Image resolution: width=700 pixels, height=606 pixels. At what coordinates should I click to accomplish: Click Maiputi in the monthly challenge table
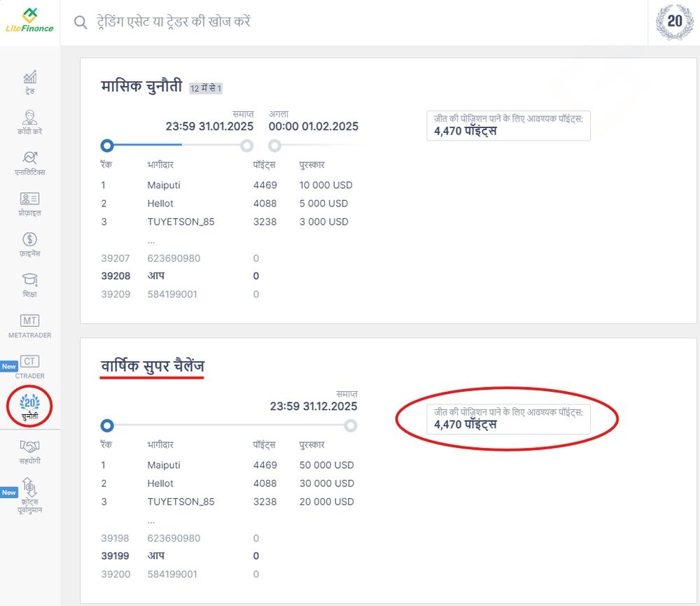(164, 185)
